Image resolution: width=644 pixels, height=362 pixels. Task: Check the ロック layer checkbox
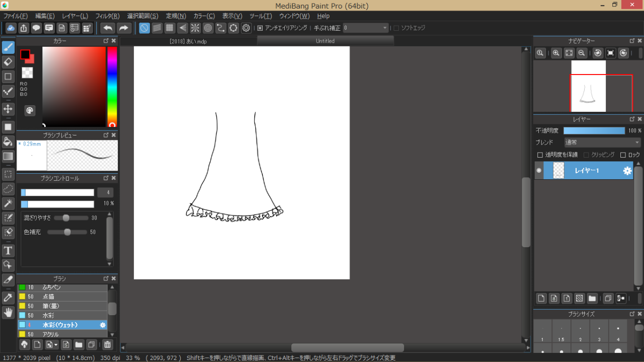(x=623, y=155)
